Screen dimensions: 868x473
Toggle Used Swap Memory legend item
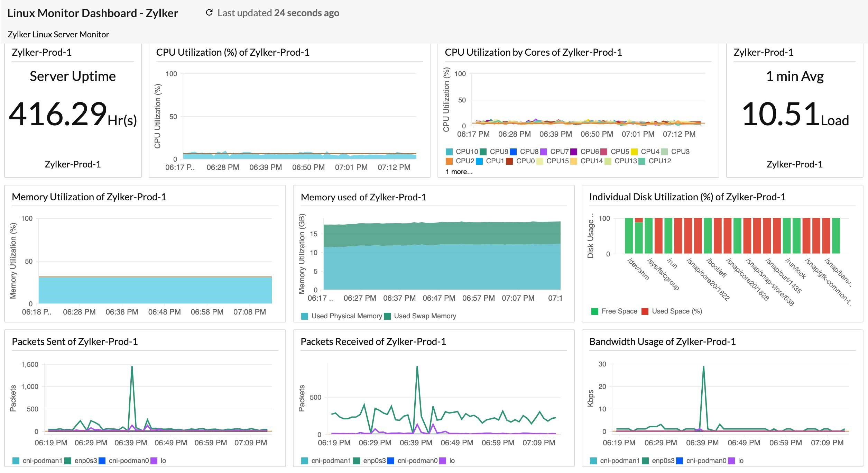(x=420, y=316)
